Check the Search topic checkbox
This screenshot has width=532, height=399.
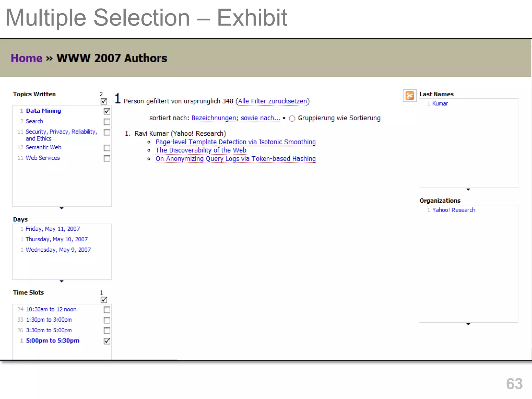pos(107,122)
